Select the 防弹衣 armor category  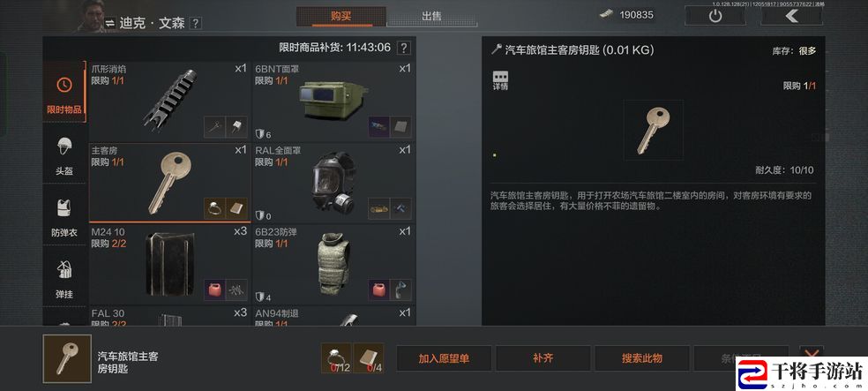(64, 214)
